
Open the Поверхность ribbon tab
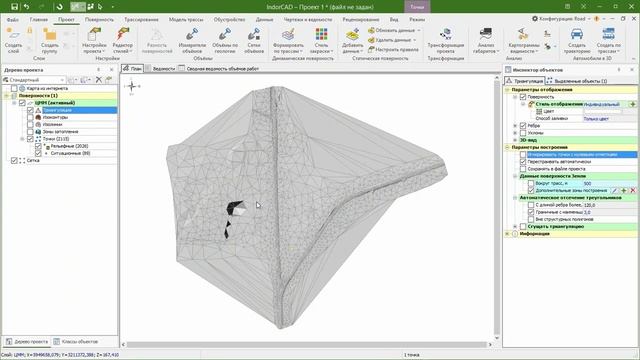99,20
